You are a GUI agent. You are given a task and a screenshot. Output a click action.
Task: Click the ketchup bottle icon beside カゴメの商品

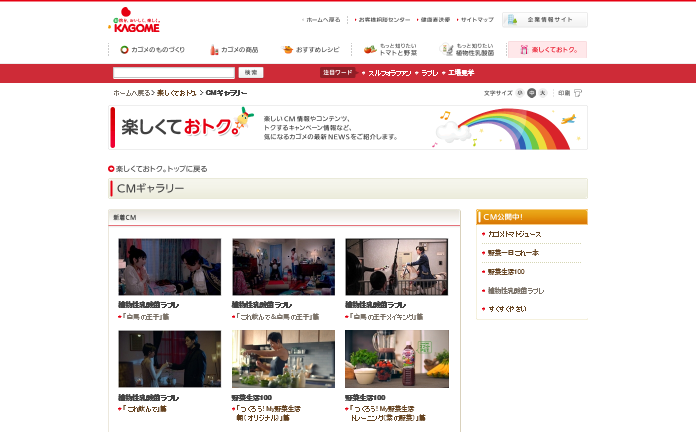pos(214,50)
